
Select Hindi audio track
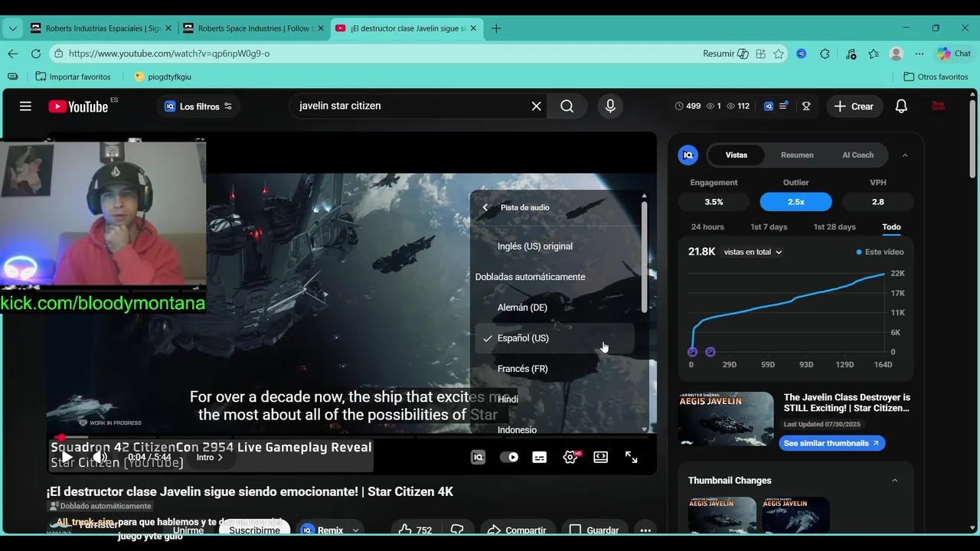(555, 399)
